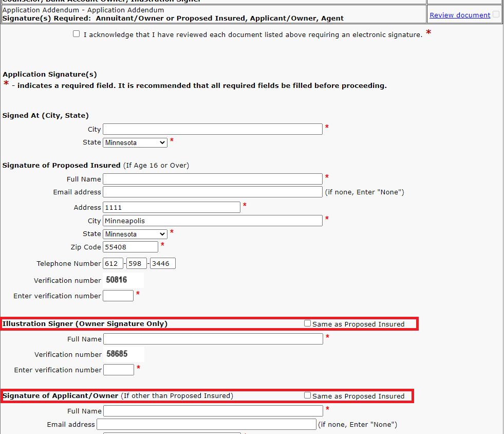The image size is (504, 434).
Task: Select the verification number 50816 text
Action: [116, 280]
